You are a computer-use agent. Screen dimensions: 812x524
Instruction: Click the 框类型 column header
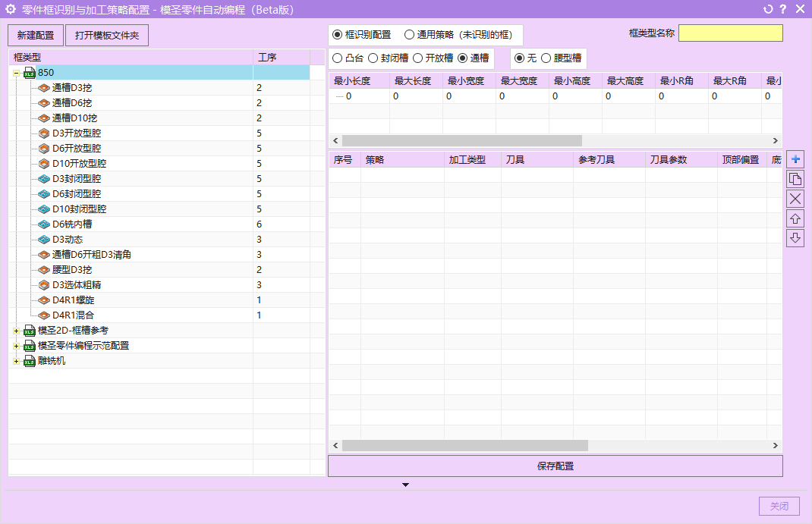tap(131, 57)
